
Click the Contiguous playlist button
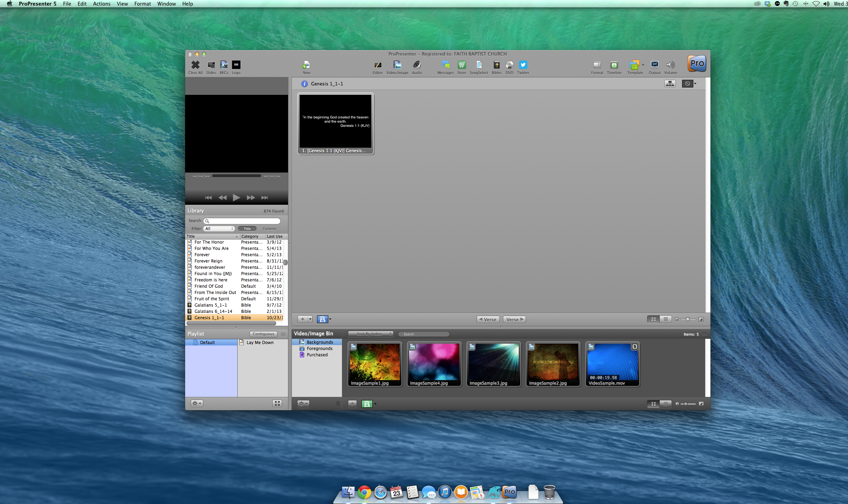(x=263, y=334)
